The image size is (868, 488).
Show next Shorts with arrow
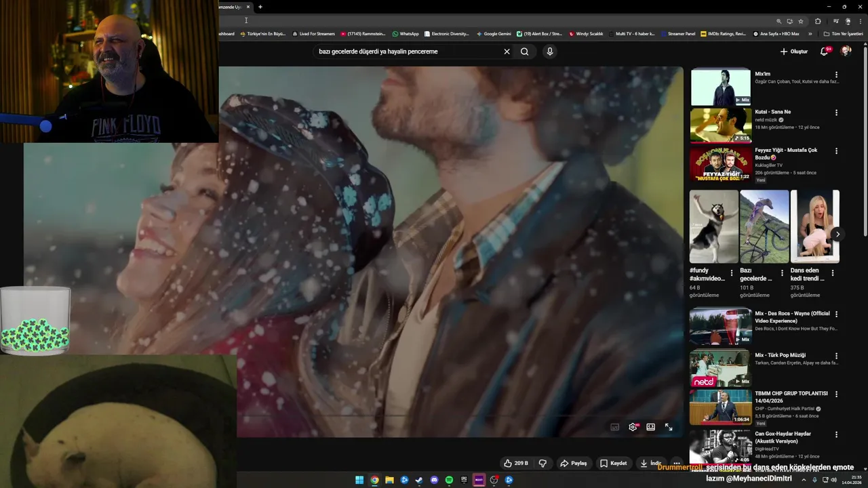837,235
